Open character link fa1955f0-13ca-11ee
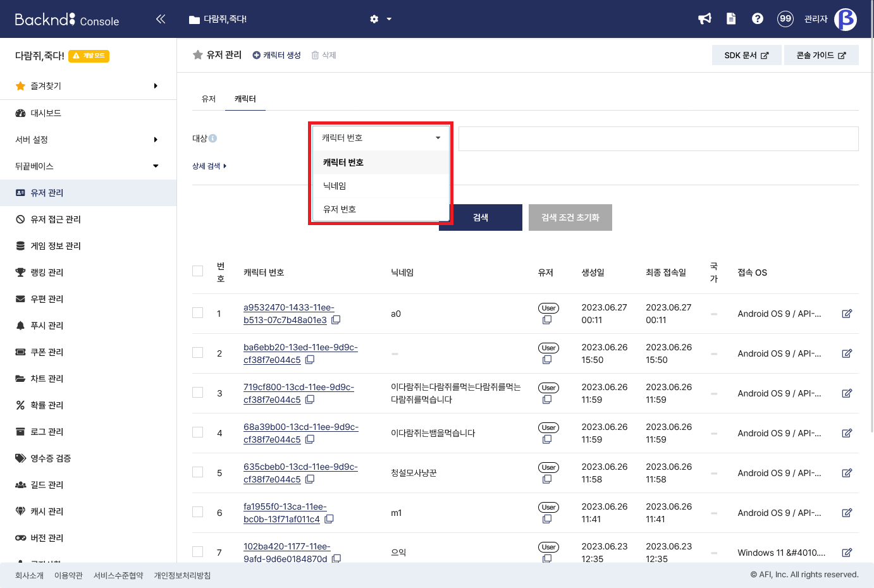874x588 pixels. pyautogui.click(x=285, y=513)
